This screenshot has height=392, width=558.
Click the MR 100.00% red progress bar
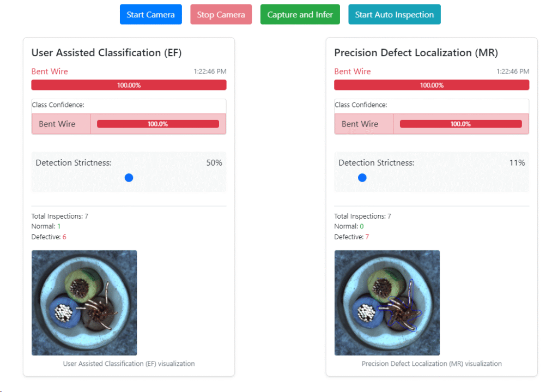pyautogui.click(x=432, y=85)
